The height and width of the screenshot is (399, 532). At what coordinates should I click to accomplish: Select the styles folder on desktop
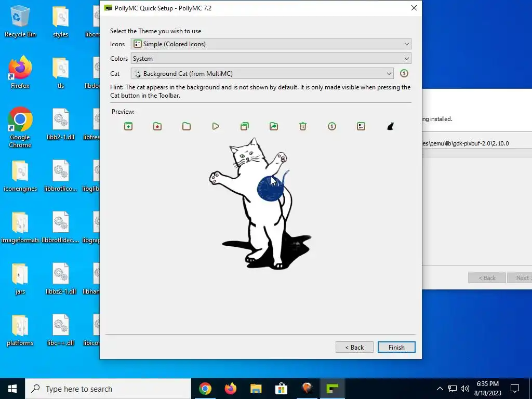click(60, 21)
